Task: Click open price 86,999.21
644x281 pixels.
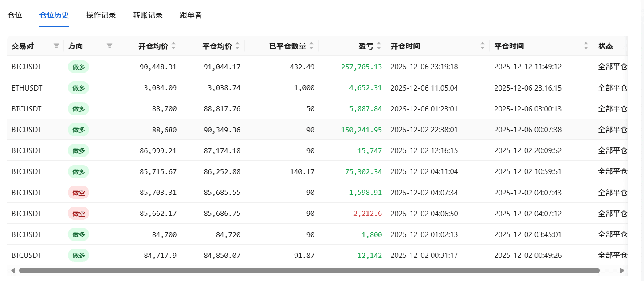Action: (158, 150)
